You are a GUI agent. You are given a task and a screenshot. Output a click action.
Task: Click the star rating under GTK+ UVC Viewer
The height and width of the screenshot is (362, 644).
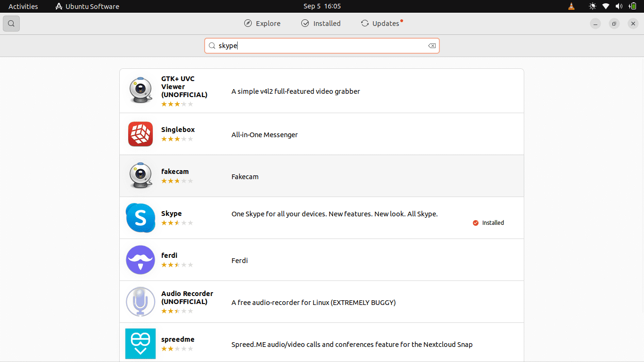point(177,104)
